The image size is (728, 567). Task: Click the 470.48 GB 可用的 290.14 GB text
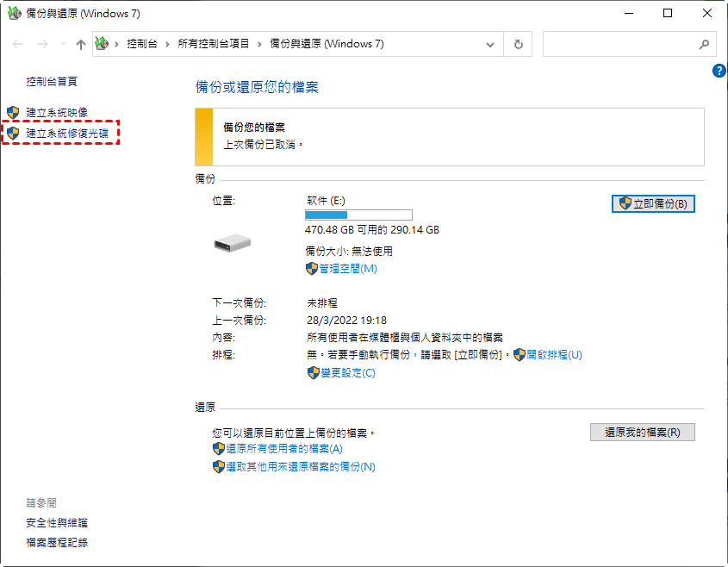[x=372, y=230]
